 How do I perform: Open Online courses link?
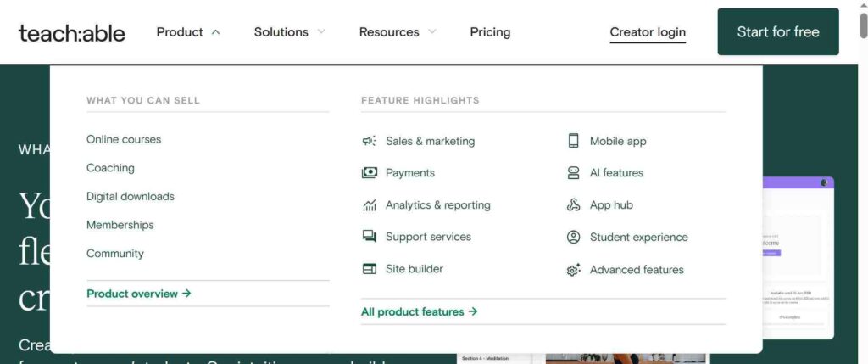coord(124,140)
